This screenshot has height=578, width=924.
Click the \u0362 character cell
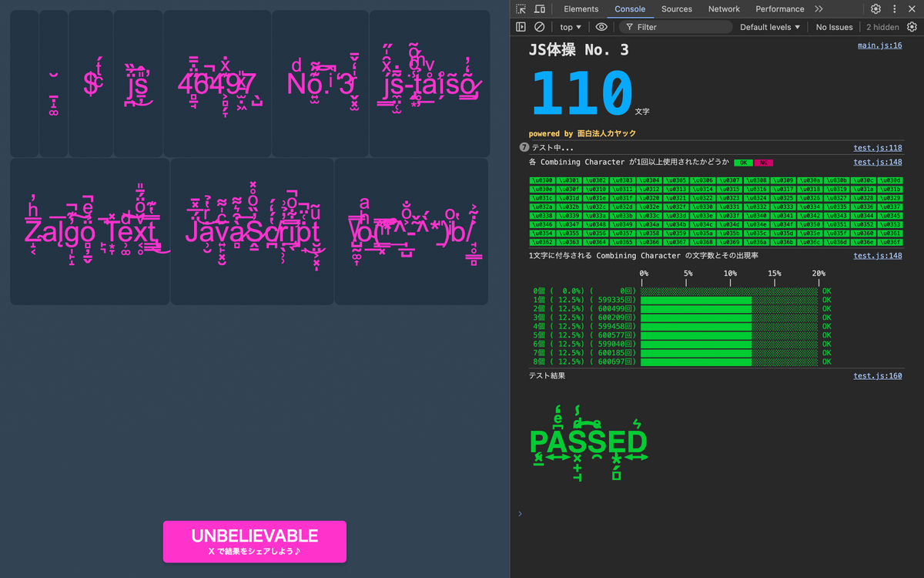pos(542,242)
